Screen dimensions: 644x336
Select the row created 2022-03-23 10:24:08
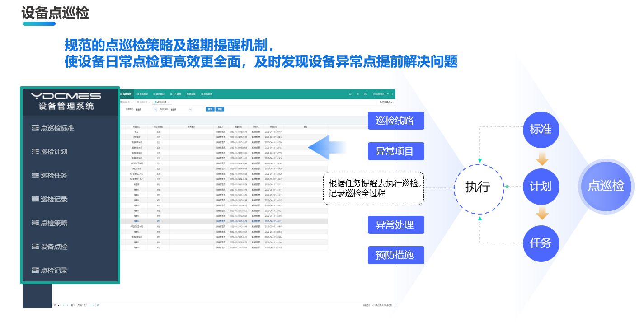224,221
